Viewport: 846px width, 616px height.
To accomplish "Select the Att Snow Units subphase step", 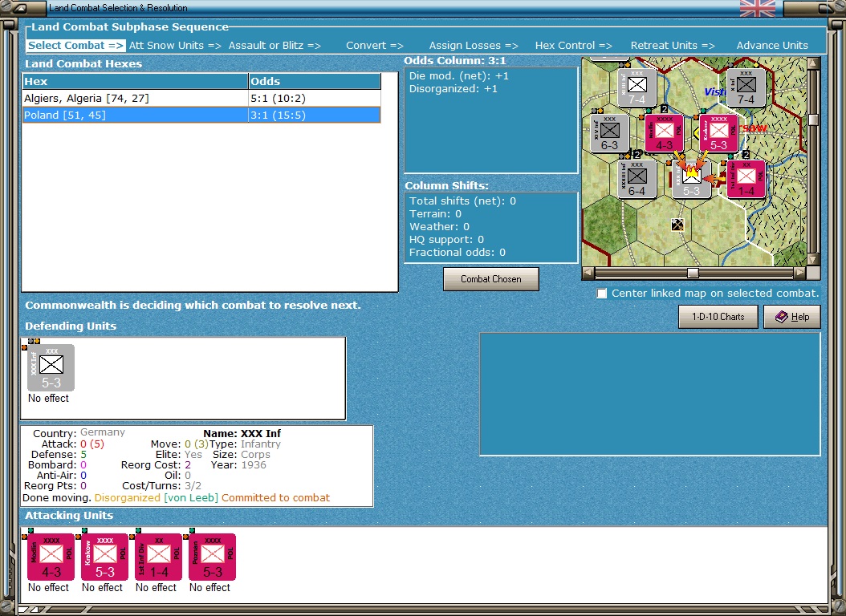I will pos(175,45).
